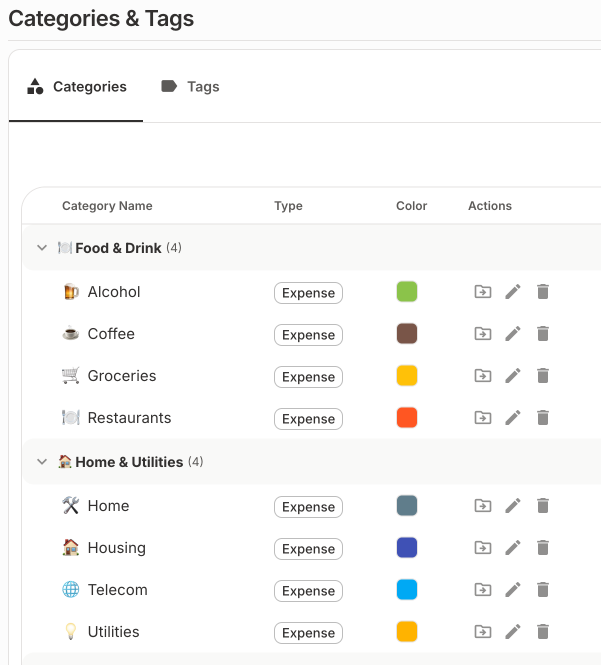Image resolution: width=601 pixels, height=665 pixels.
Task: Click the orange-red swatch for Restaurants
Action: point(407,418)
